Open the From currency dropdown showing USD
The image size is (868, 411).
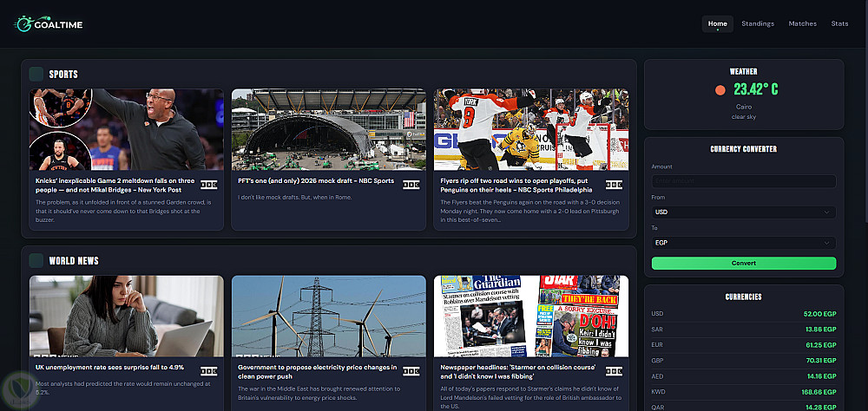click(x=744, y=212)
